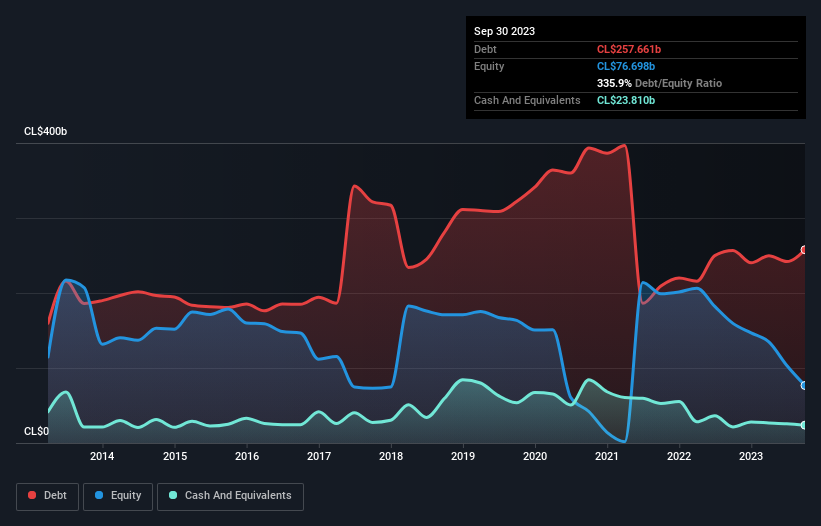Click the 2020 x-axis label
This screenshot has width=821, height=526.
point(535,456)
